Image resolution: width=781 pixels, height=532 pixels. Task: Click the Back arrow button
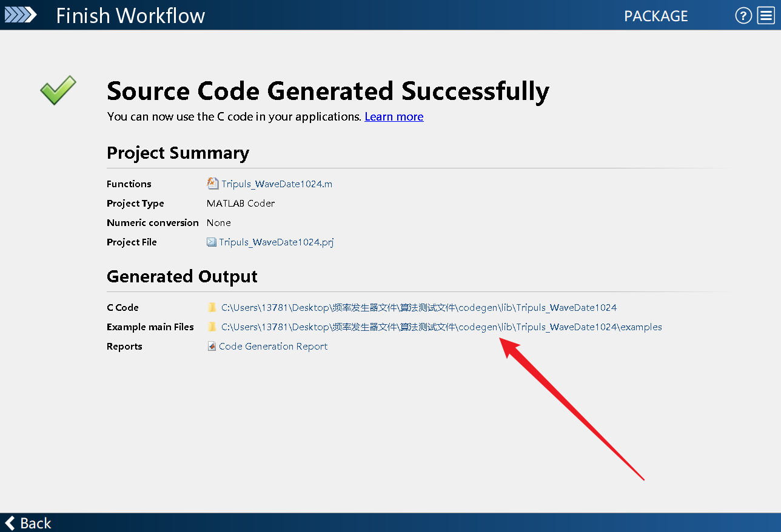point(28,523)
